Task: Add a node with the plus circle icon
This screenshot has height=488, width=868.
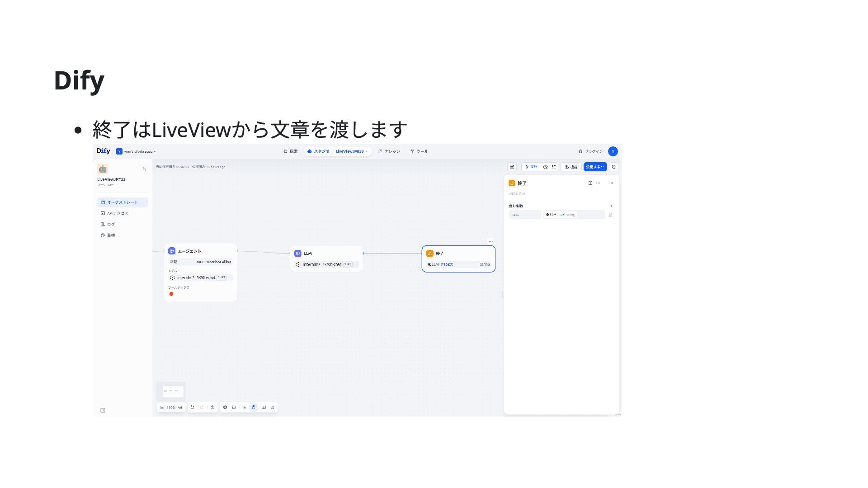Action: (x=225, y=407)
